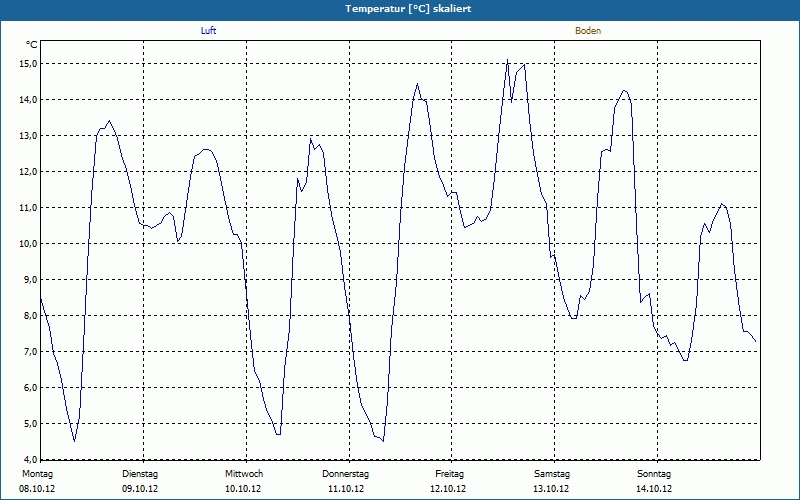Click the 'Samstag' day label
Viewport: 800px width, 500px height.
pos(552,474)
